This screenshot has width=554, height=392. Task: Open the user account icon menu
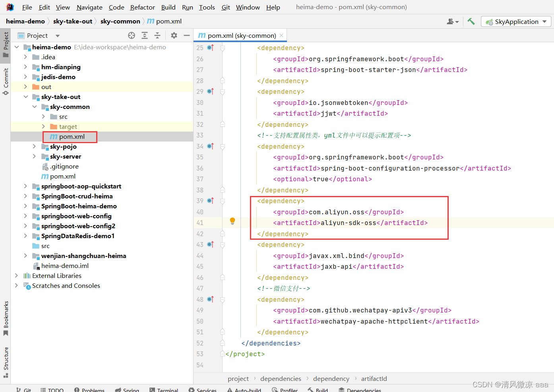453,21
